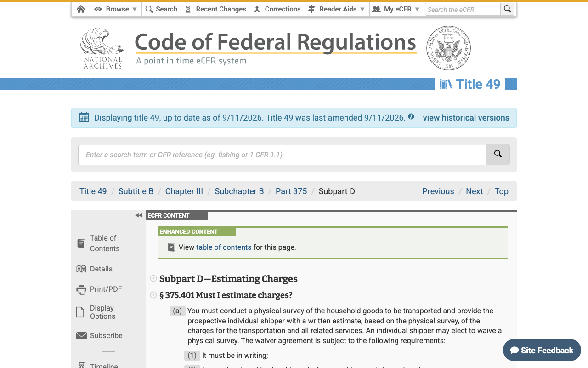Expand the § 375.401 heading bullet

point(153,295)
